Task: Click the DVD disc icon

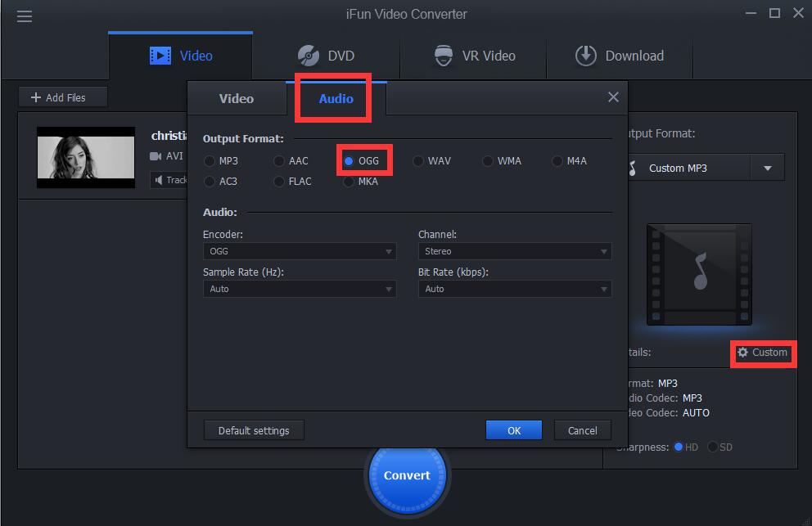Action: click(309, 56)
